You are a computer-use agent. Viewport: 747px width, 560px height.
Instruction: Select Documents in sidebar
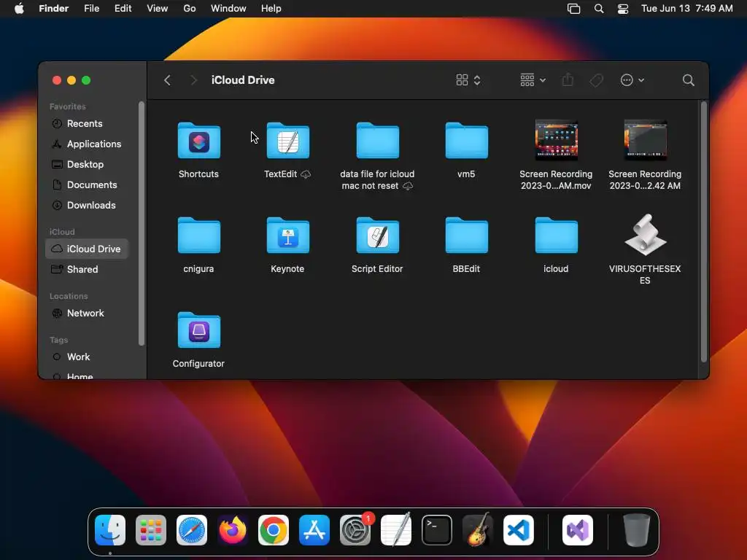tap(87, 184)
